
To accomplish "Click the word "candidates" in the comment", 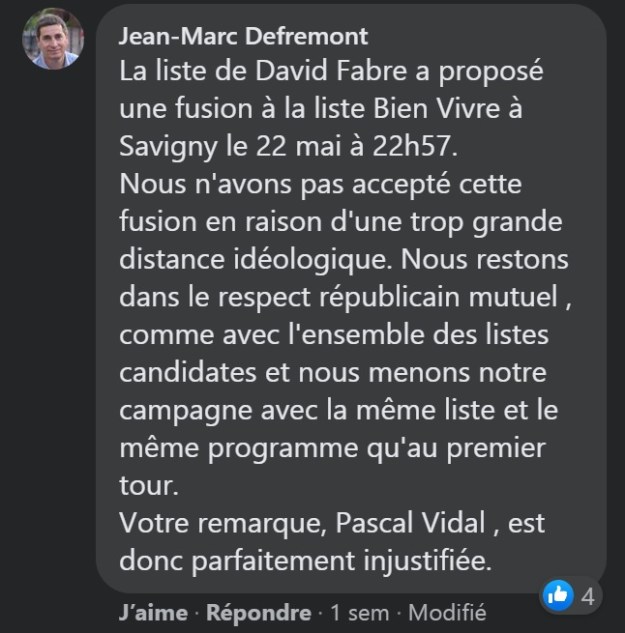I will click(191, 372).
